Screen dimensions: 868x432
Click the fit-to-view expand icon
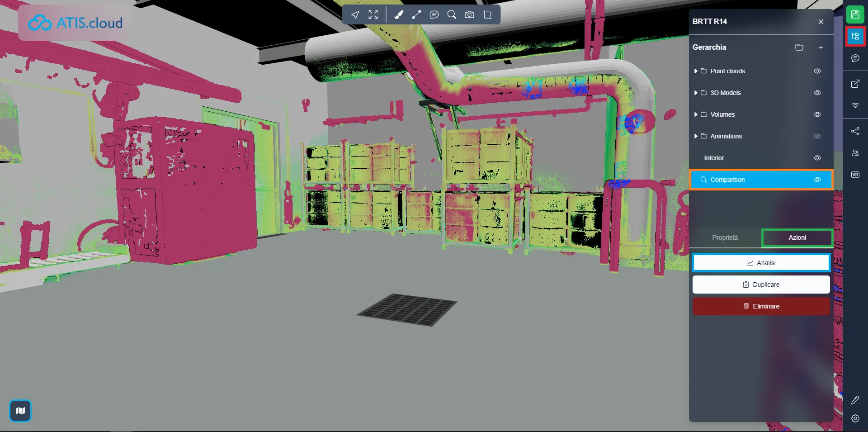click(373, 15)
